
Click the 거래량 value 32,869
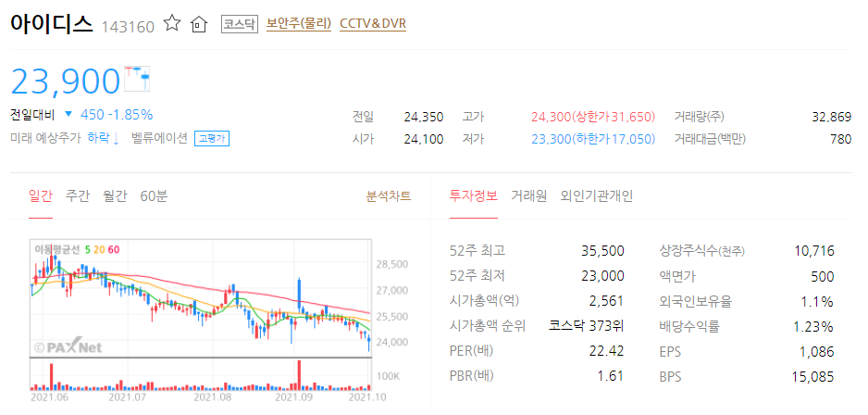coord(832,117)
